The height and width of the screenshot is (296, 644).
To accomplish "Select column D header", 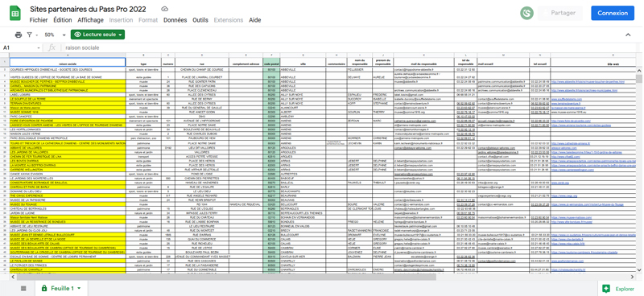I will 202,55.
